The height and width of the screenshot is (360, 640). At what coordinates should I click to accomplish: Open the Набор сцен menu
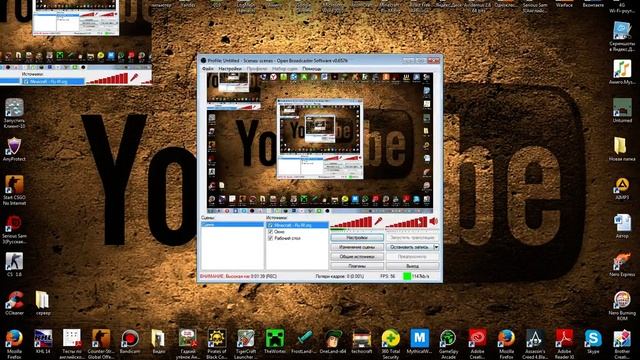[x=284, y=69]
